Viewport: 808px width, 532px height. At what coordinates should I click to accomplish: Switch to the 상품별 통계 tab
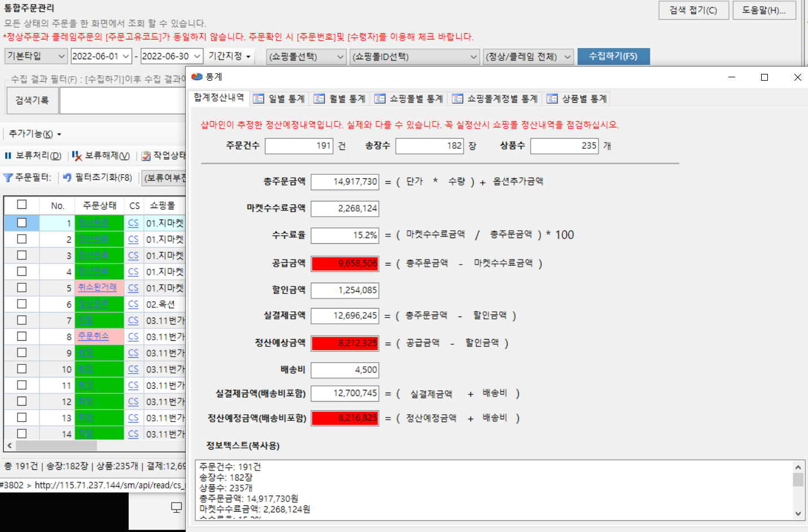(x=577, y=99)
